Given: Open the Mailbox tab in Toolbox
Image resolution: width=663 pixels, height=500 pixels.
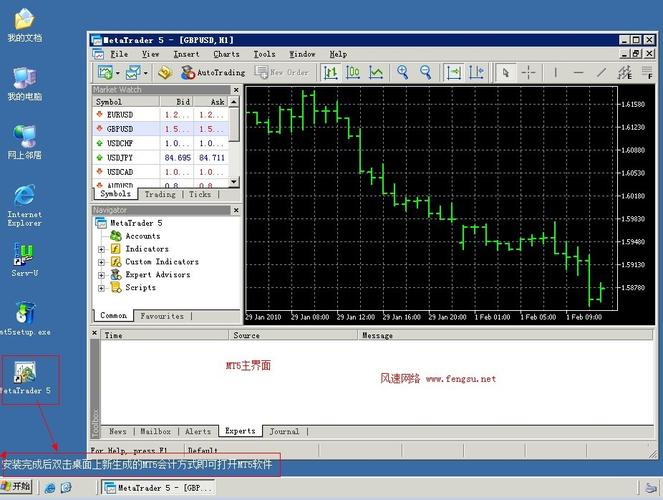Looking at the screenshot, I should pos(156,432).
